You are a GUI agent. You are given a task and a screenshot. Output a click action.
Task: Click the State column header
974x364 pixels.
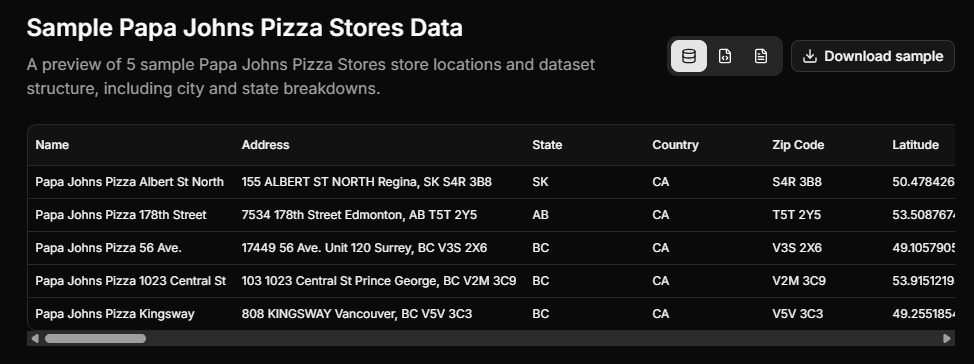[x=547, y=145]
